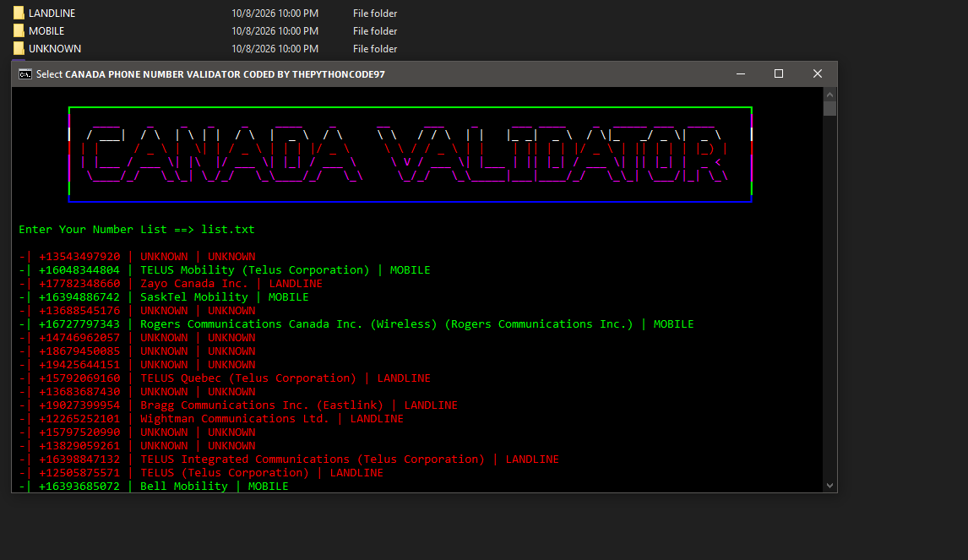Click number +13829059261 in the output
The height and width of the screenshot is (560, 968).
[79, 446]
